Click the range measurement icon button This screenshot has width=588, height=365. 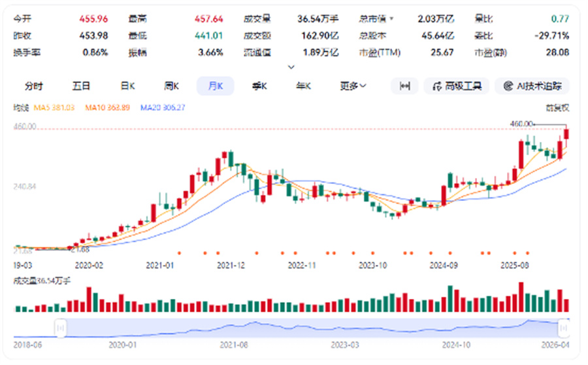(404, 86)
